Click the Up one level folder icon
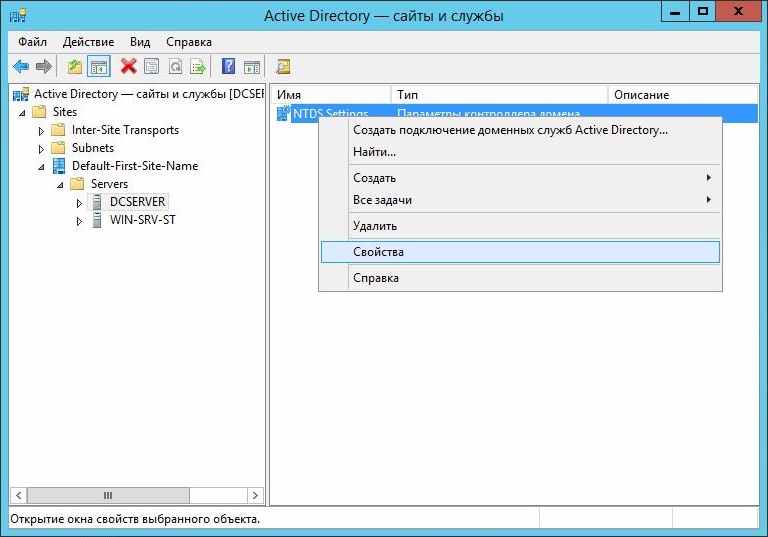Image resolution: width=768 pixels, height=537 pixels. pyautogui.click(x=75, y=67)
